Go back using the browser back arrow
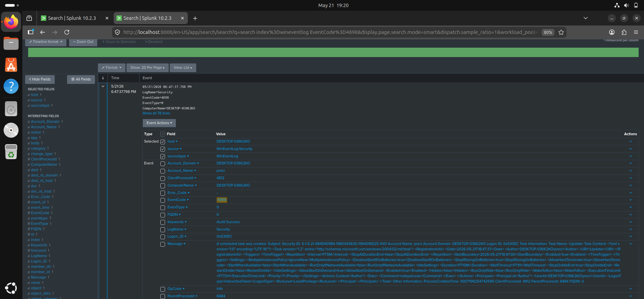The width and height of the screenshot is (644, 299). [43, 32]
